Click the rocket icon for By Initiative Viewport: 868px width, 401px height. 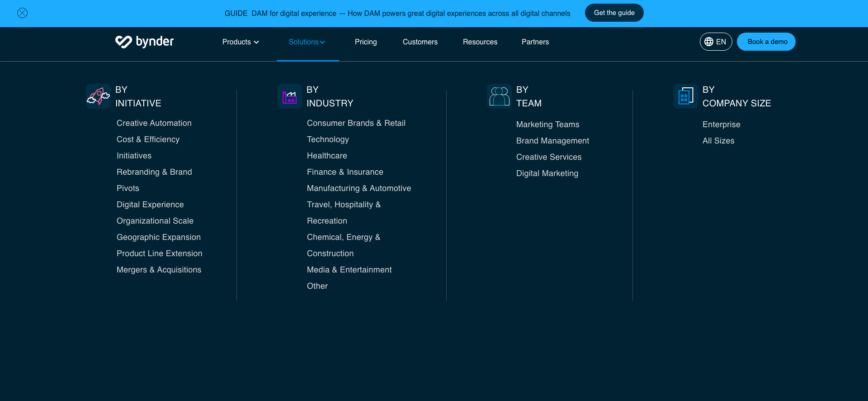click(x=98, y=96)
